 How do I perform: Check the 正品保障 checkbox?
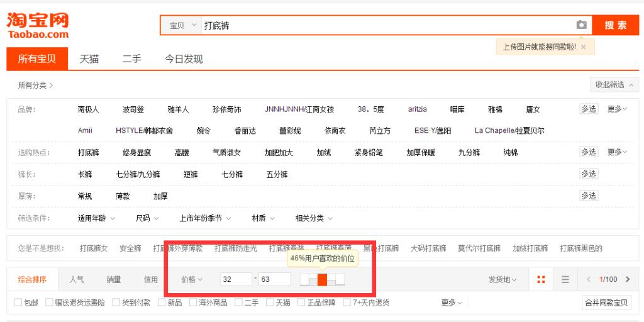pos(301,303)
